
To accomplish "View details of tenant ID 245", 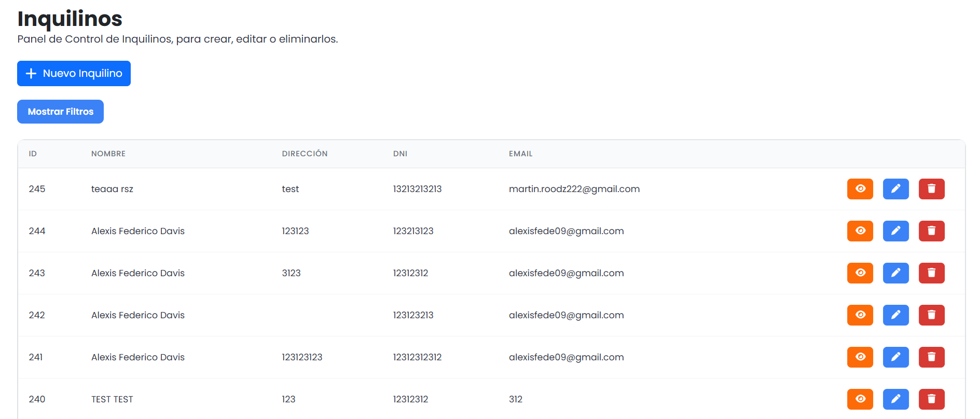I will [x=860, y=189].
